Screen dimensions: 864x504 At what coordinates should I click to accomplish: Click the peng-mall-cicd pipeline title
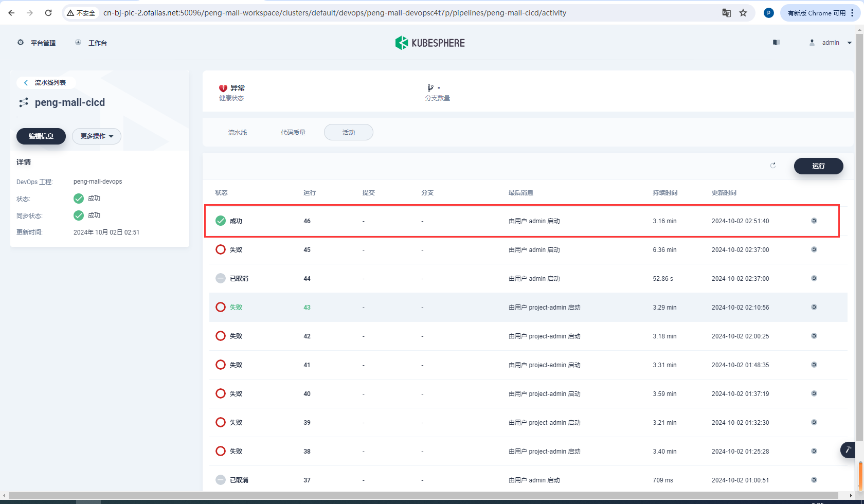(70, 102)
